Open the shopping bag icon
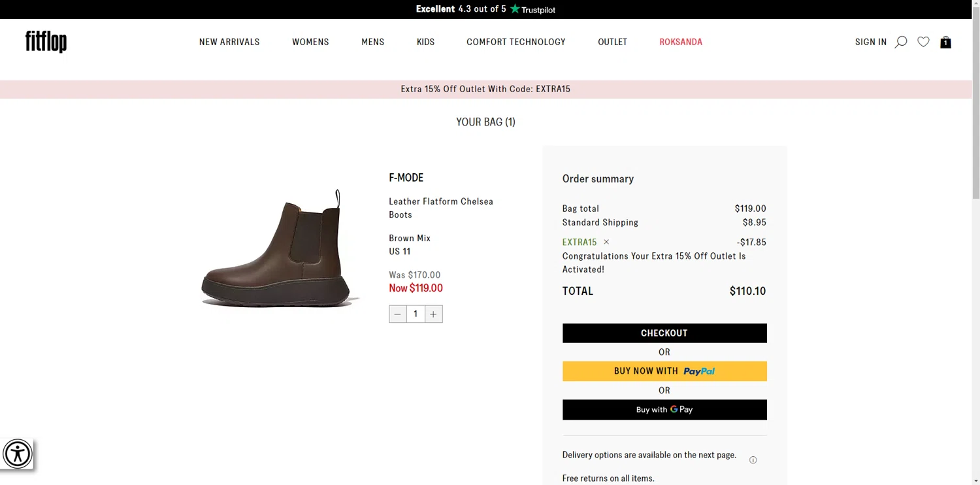Screen dimensions: 980x485 (x=945, y=42)
